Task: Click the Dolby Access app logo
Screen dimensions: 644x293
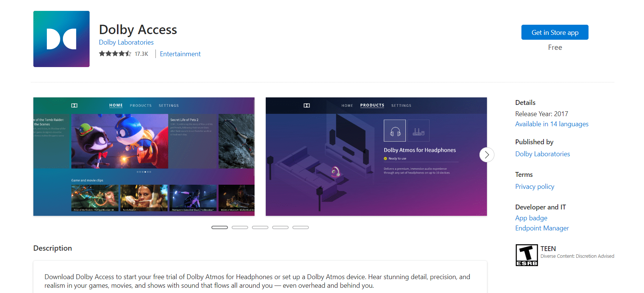Action: [61, 39]
